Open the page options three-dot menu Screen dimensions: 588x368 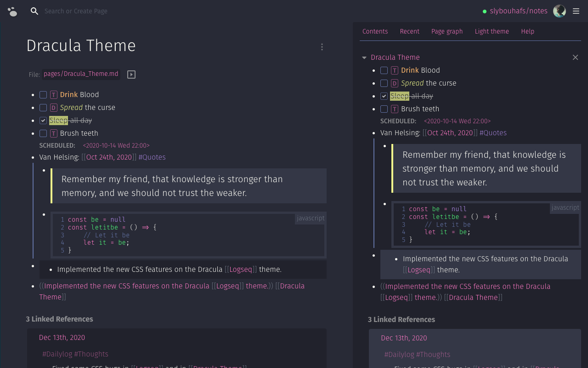point(322,47)
